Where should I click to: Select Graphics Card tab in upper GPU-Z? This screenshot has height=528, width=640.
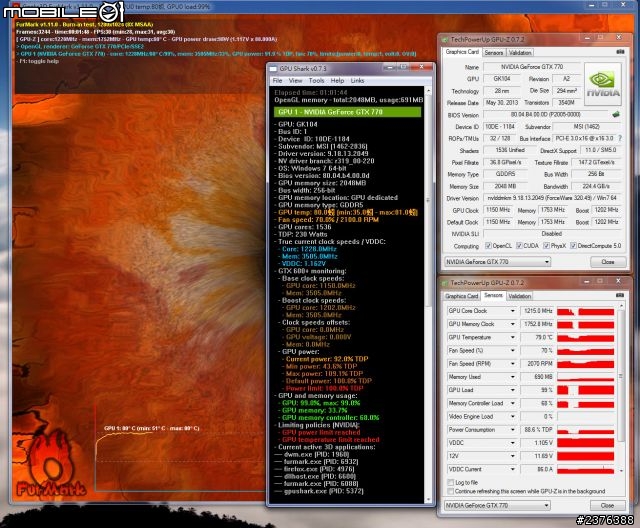[x=462, y=52]
